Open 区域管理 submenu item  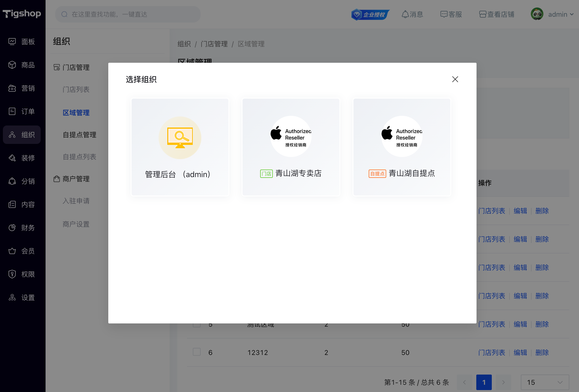(76, 113)
